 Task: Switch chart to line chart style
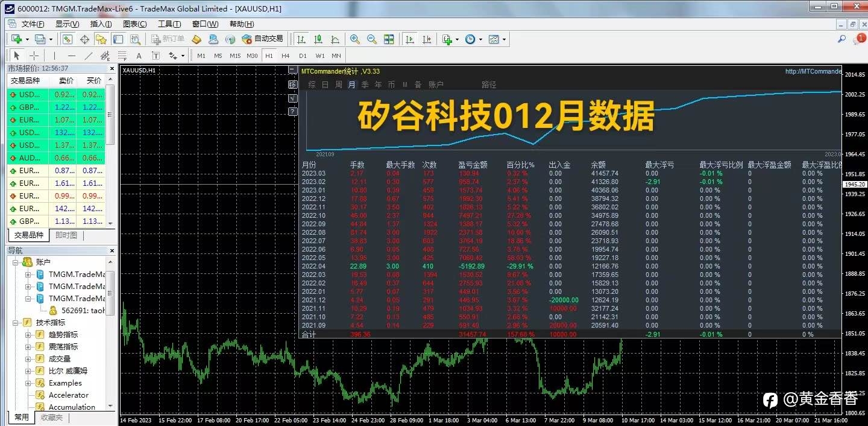(x=335, y=39)
